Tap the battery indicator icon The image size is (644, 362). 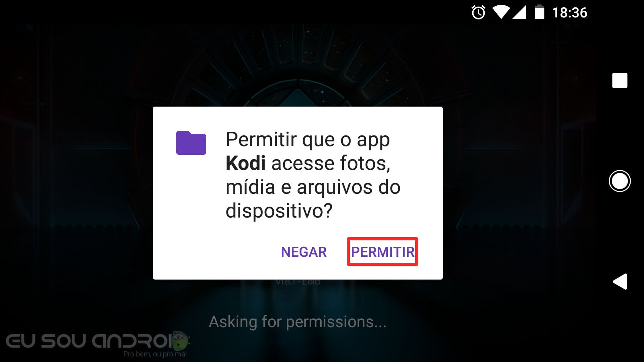tap(540, 12)
